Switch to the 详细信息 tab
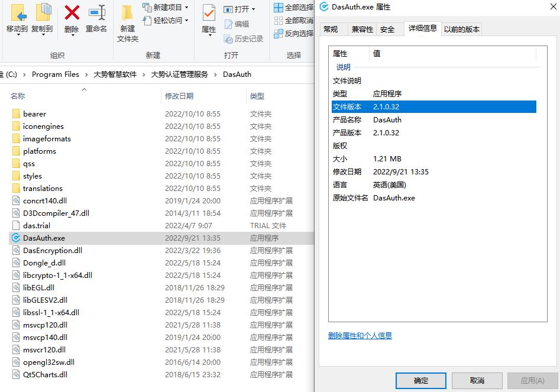 tap(422, 28)
